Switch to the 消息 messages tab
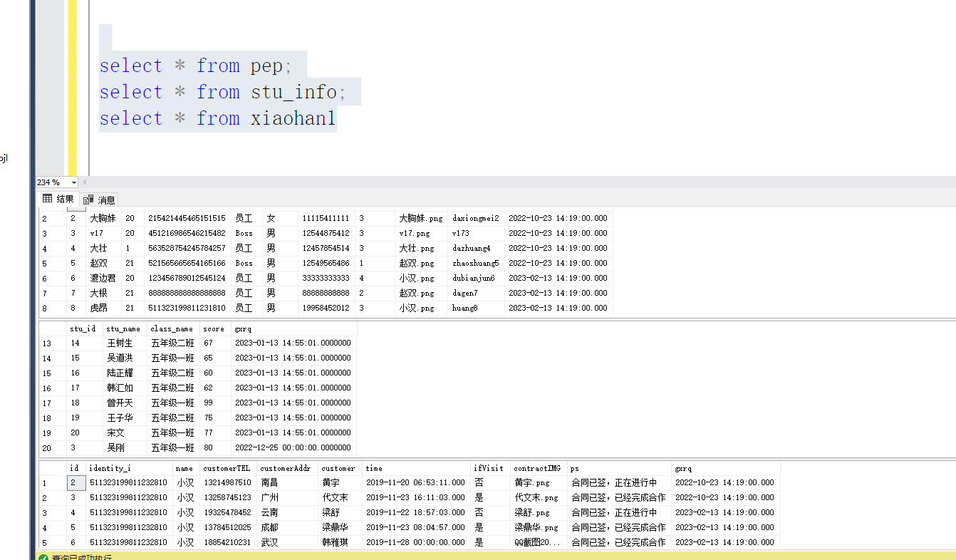Screen dimensions: 956x560 [x=99, y=200]
